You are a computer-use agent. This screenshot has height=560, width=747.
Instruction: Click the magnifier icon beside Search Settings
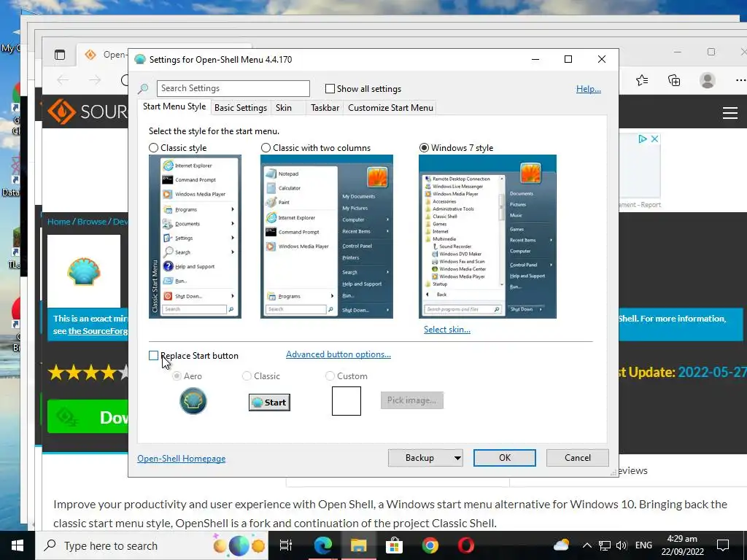point(143,88)
